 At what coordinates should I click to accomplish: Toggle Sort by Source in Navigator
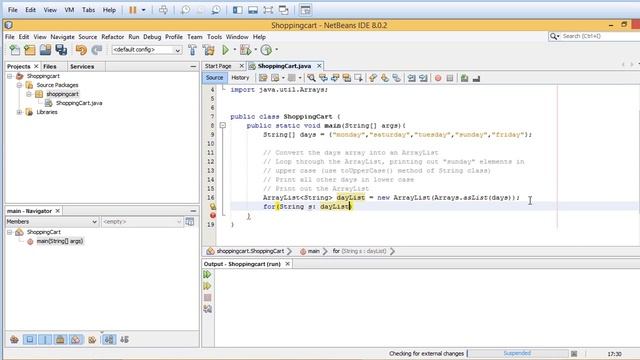(124, 339)
